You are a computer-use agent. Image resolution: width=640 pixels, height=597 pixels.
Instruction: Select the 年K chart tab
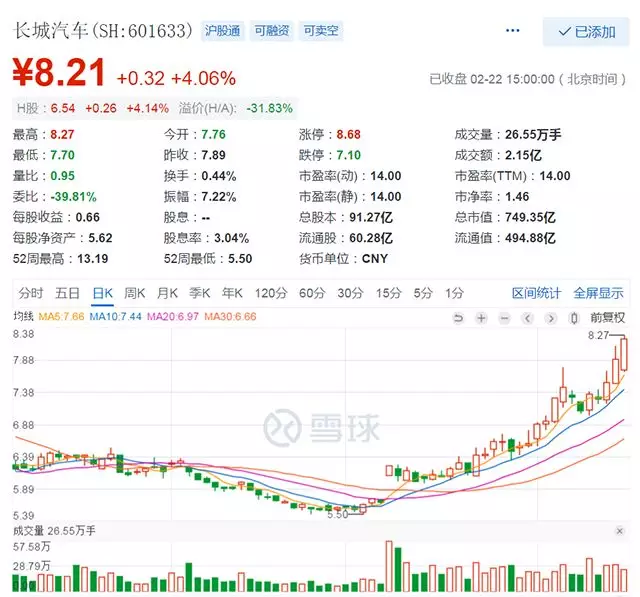tap(232, 293)
